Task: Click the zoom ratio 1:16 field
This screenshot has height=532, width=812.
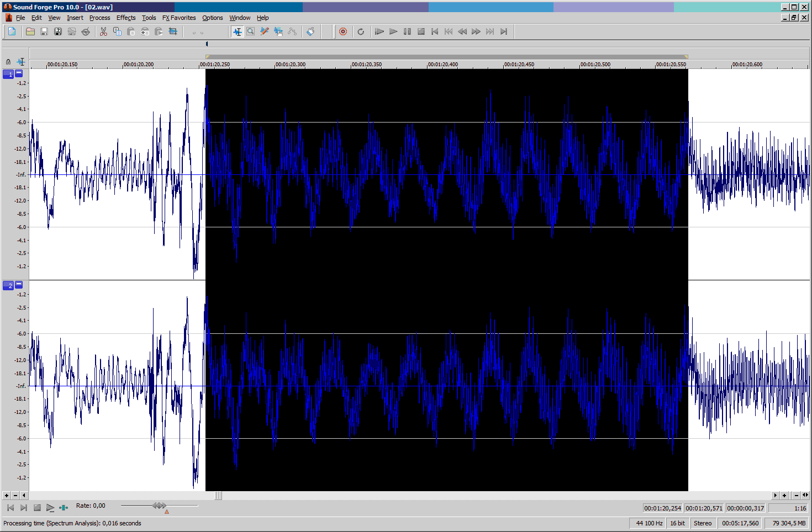Action: (789, 508)
